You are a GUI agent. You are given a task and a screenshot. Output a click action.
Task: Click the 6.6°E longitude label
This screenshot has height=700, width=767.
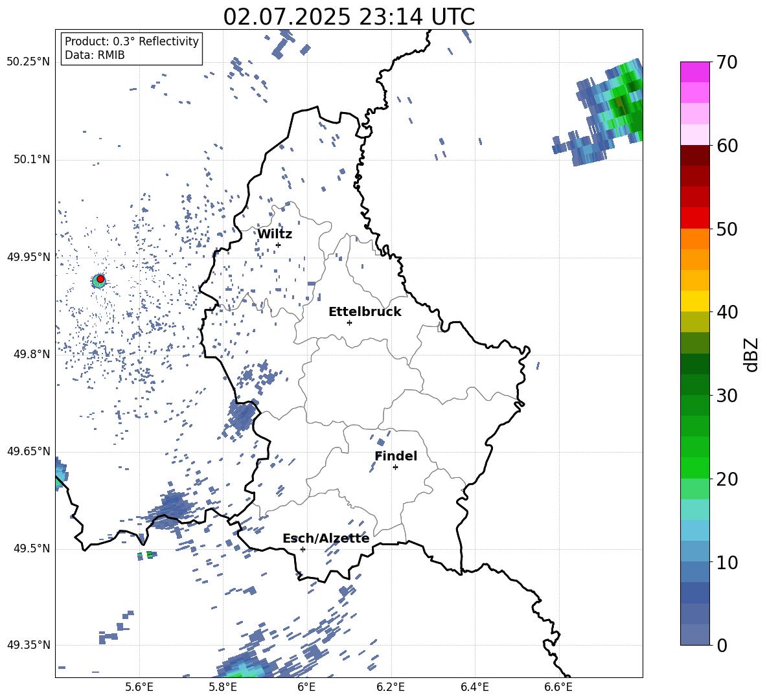[x=558, y=687]
